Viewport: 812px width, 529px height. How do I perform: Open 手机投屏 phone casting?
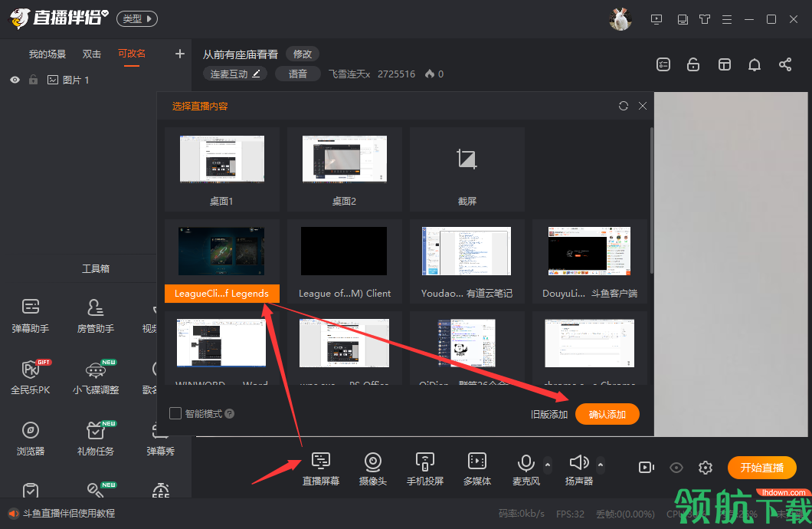[424, 468]
